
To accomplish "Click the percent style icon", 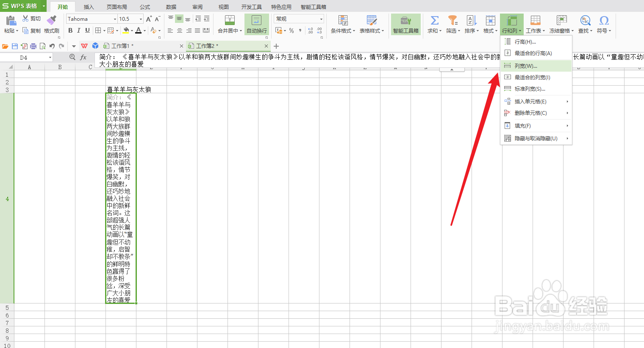I will pos(291,31).
